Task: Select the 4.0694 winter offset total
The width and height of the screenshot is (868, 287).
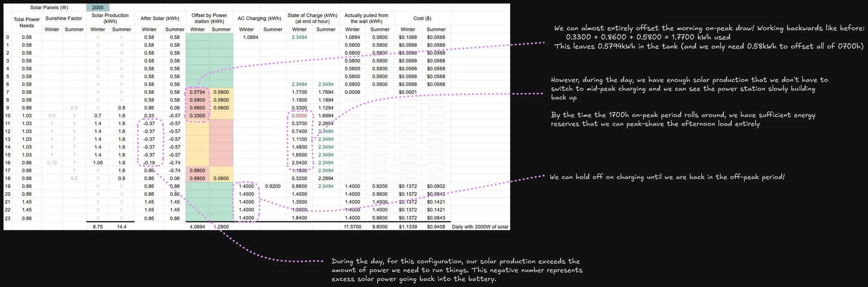Action: click(x=197, y=227)
